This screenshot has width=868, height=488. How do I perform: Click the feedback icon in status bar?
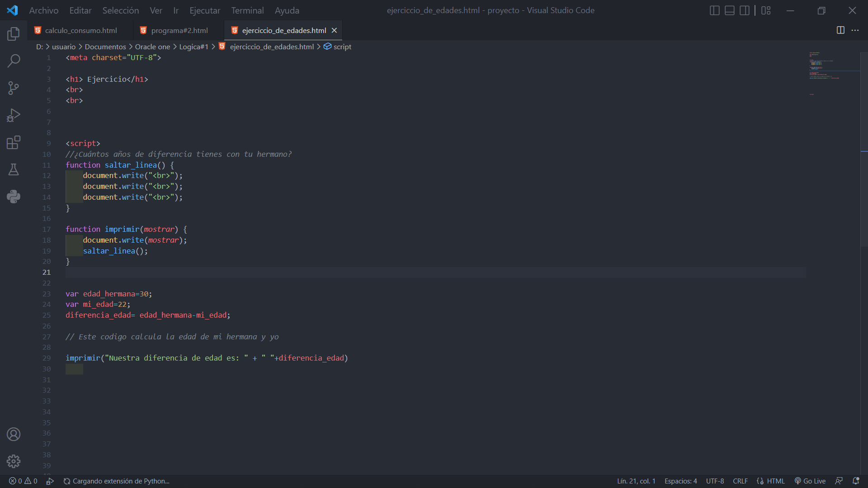[839, 481]
